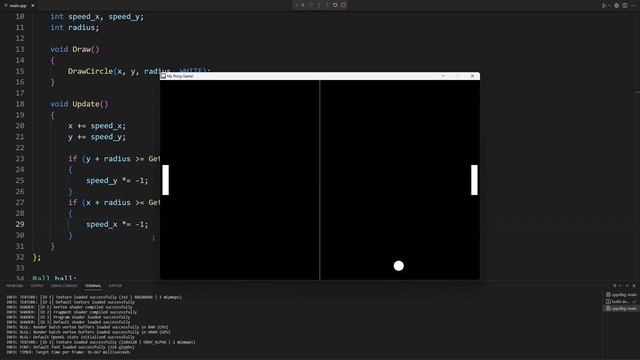Image resolution: width=640 pixels, height=360 pixels.
Task: Open the new terminal profile dropdown
Action: [620, 286]
